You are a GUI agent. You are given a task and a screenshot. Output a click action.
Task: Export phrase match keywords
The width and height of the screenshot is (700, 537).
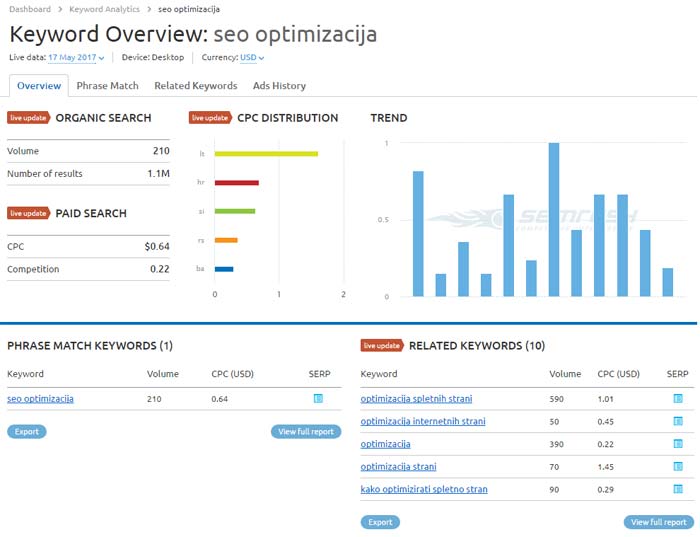(x=27, y=432)
